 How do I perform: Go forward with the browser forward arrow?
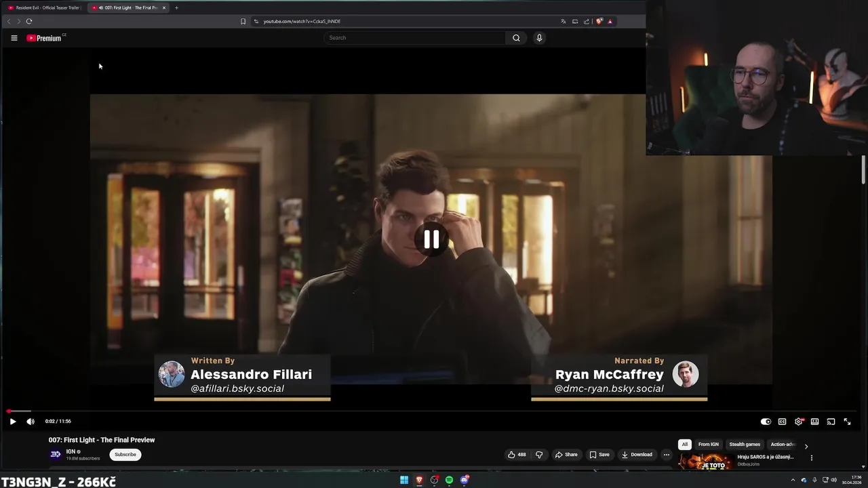(x=18, y=21)
